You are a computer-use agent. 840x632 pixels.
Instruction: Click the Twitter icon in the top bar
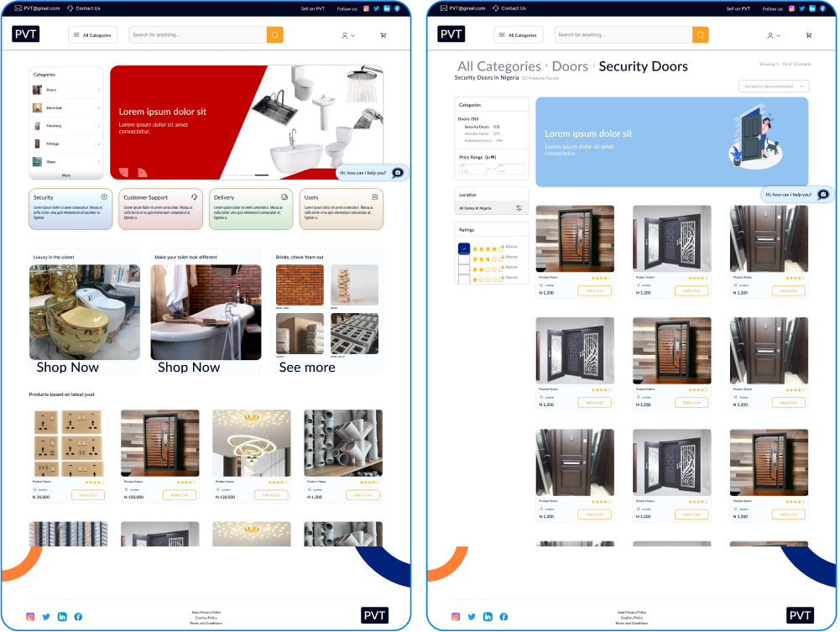point(376,8)
